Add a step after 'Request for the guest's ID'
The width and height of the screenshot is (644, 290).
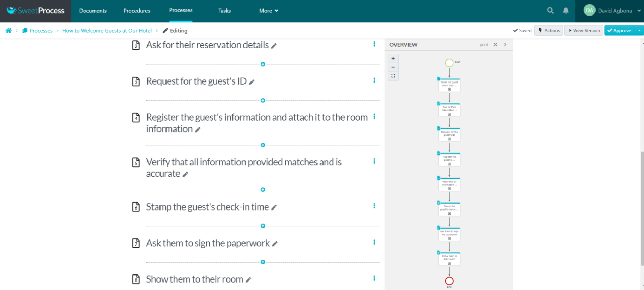pos(263,100)
